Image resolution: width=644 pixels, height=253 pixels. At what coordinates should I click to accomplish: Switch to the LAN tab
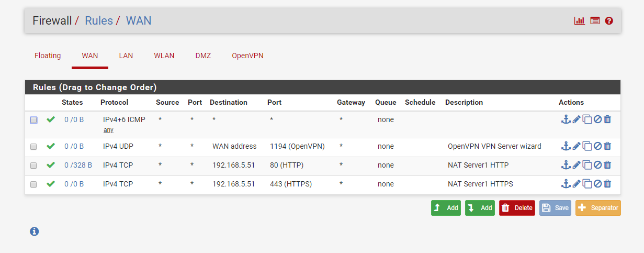(126, 56)
